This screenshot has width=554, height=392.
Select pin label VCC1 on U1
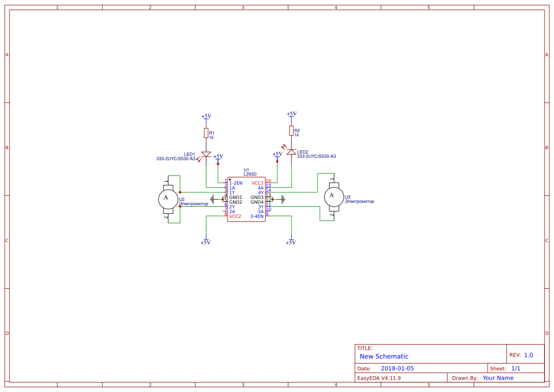coord(257,182)
